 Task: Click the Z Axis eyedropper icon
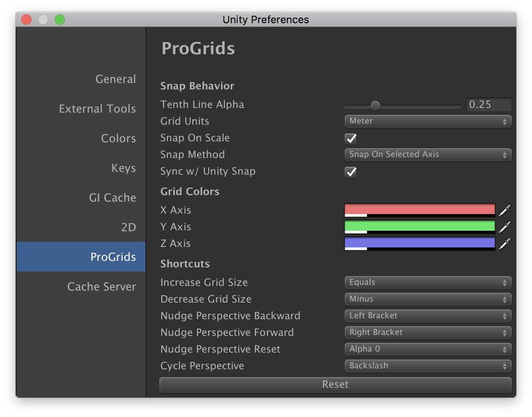(505, 244)
